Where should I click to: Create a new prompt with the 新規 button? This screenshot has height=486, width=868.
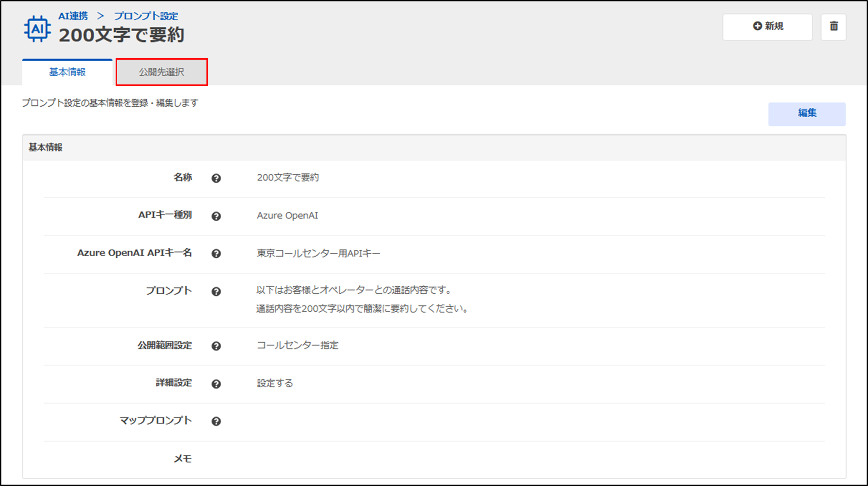(x=768, y=27)
